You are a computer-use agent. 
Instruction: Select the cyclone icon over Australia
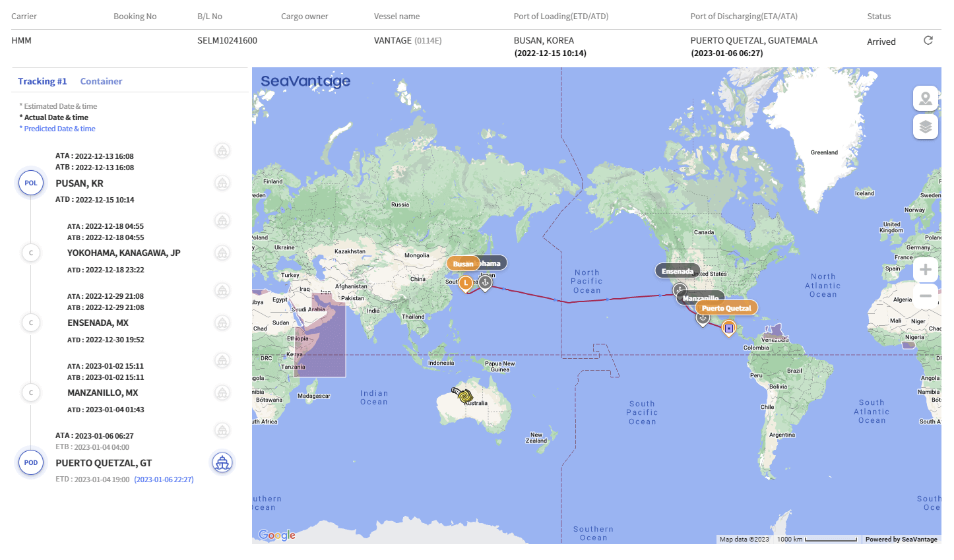point(464,395)
